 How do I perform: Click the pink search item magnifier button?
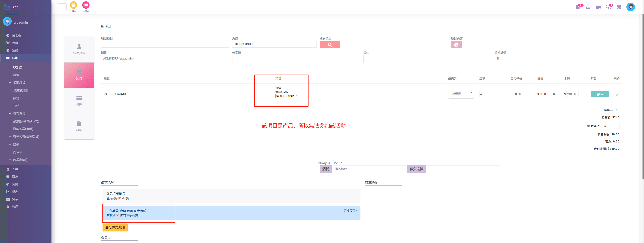330,45
